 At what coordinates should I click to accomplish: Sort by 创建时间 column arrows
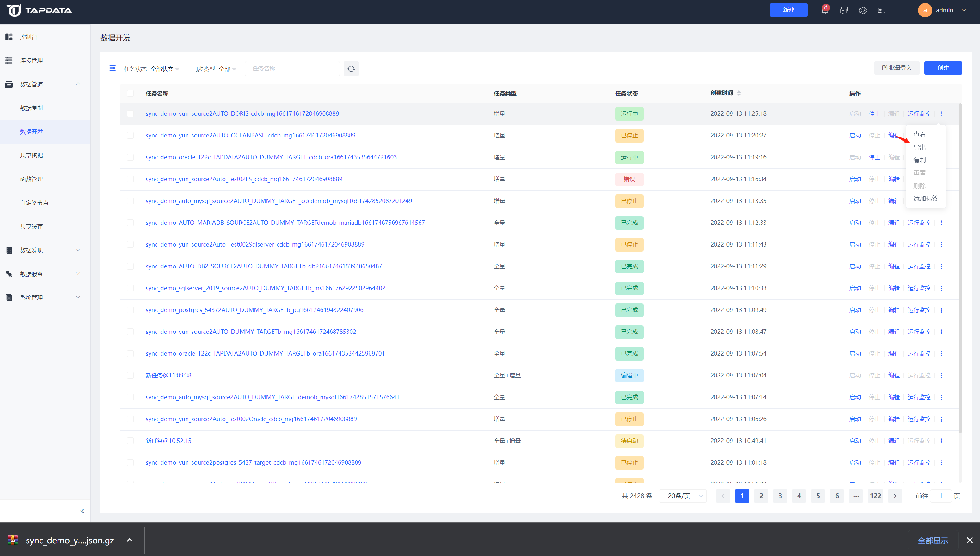(x=738, y=93)
